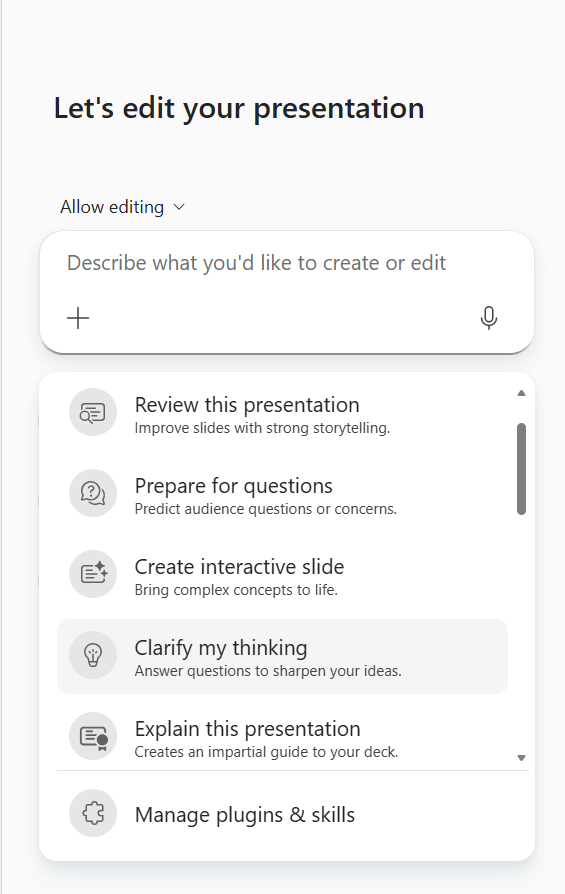Viewport: 565px width, 894px height.
Task: Open the Allow editing dropdown
Action: pyautogui.click(x=123, y=207)
